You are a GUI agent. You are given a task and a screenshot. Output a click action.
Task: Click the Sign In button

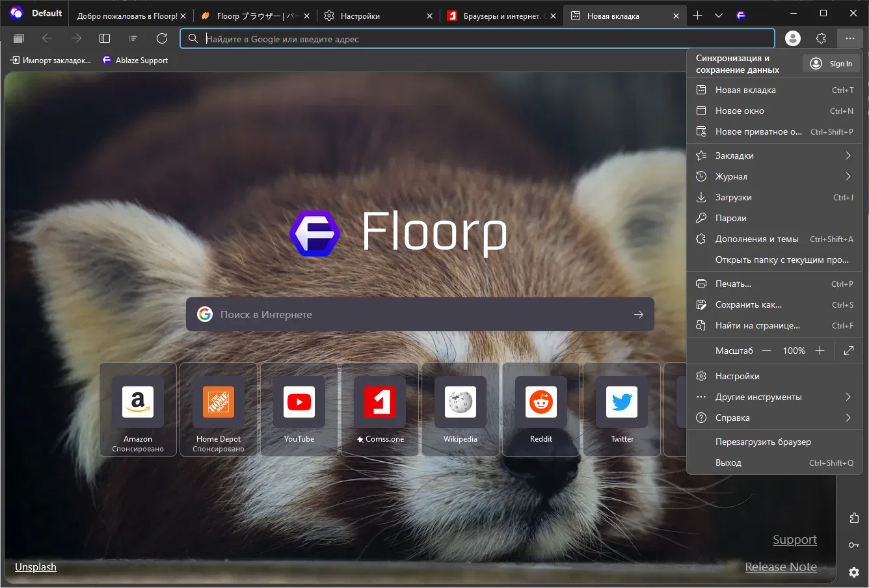click(x=831, y=64)
